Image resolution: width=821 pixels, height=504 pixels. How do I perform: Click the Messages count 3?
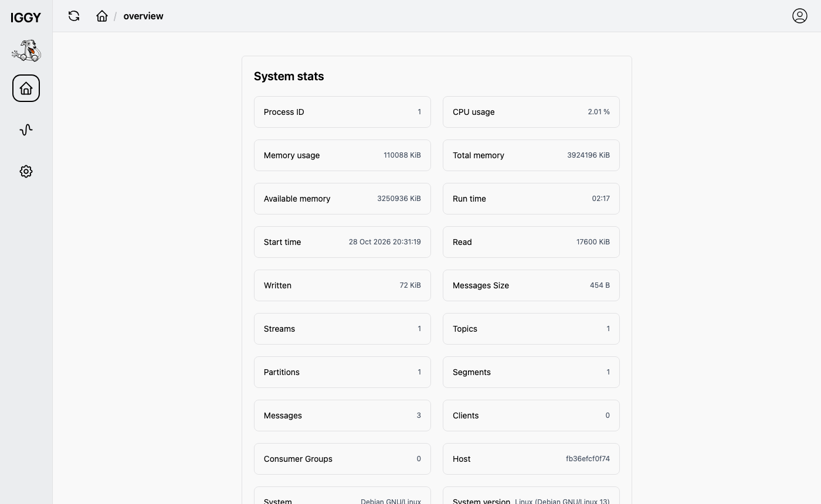(x=419, y=416)
